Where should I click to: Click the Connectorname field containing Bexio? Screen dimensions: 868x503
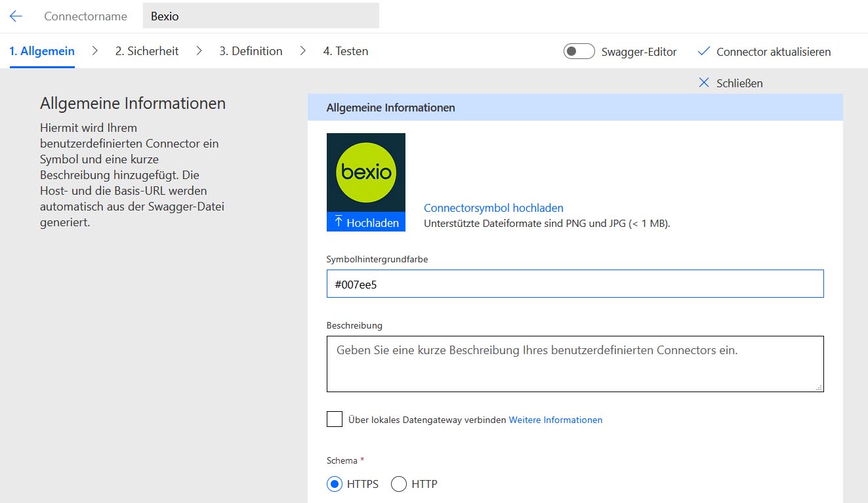[261, 16]
